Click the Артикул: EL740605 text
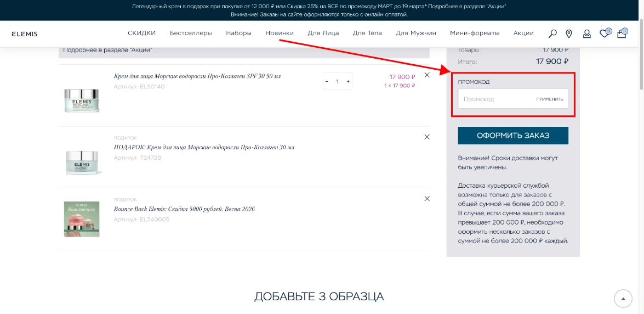644x314 pixels. click(x=141, y=220)
